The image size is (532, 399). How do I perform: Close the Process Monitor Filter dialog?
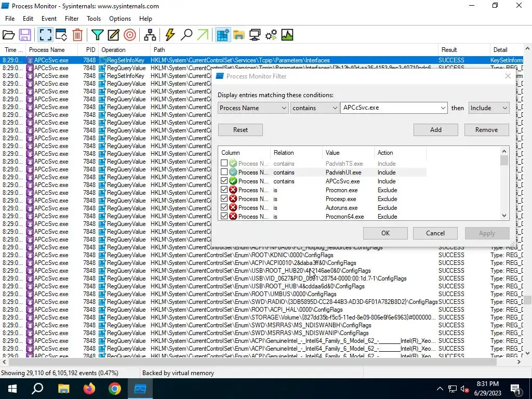[508, 76]
